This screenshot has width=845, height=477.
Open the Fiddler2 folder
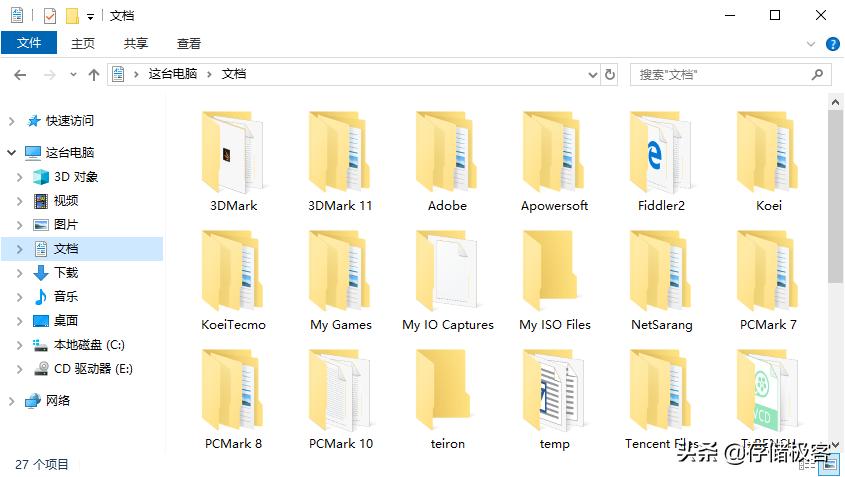[x=661, y=162]
